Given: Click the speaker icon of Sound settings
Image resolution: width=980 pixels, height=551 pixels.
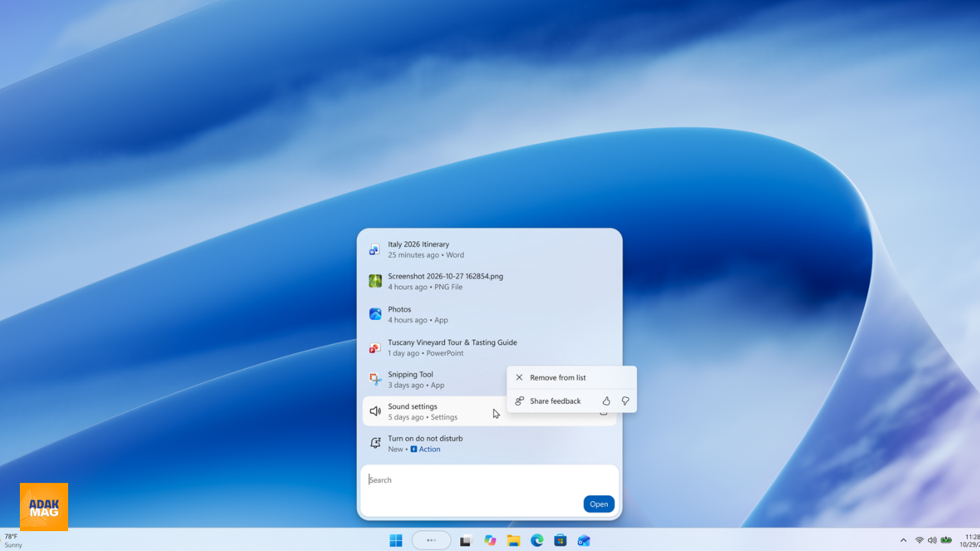Looking at the screenshot, I should (x=375, y=411).
